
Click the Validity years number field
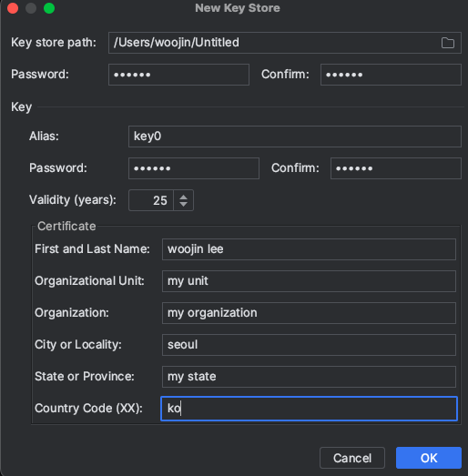[x=151, y=200]
